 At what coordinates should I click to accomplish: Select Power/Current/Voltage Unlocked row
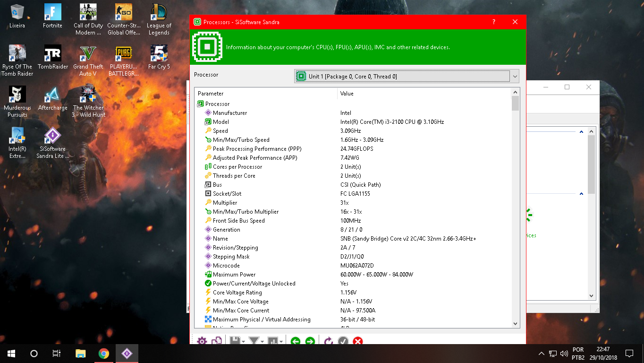tap(353, 284)
